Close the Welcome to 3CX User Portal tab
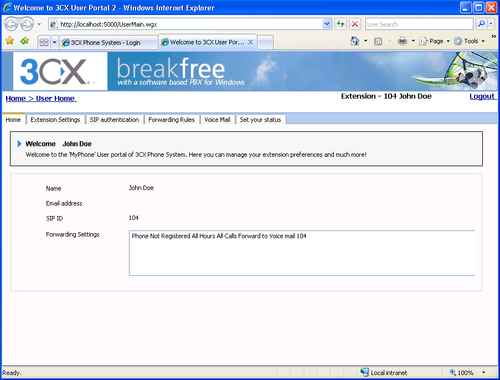 [251, 42]
